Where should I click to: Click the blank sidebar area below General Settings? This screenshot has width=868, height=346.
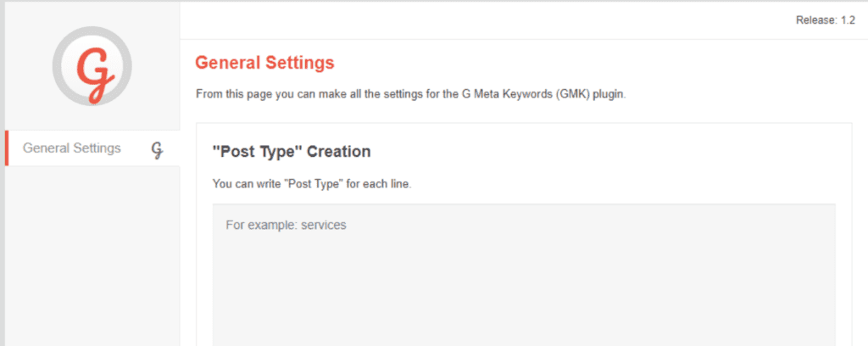coord(92,254)
